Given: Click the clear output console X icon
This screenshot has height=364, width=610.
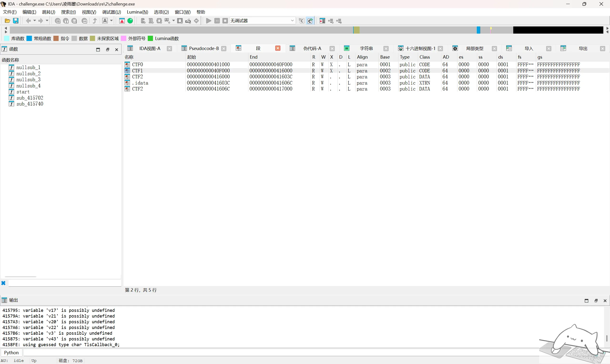Looking at the screenshot, I should point(3,283).
